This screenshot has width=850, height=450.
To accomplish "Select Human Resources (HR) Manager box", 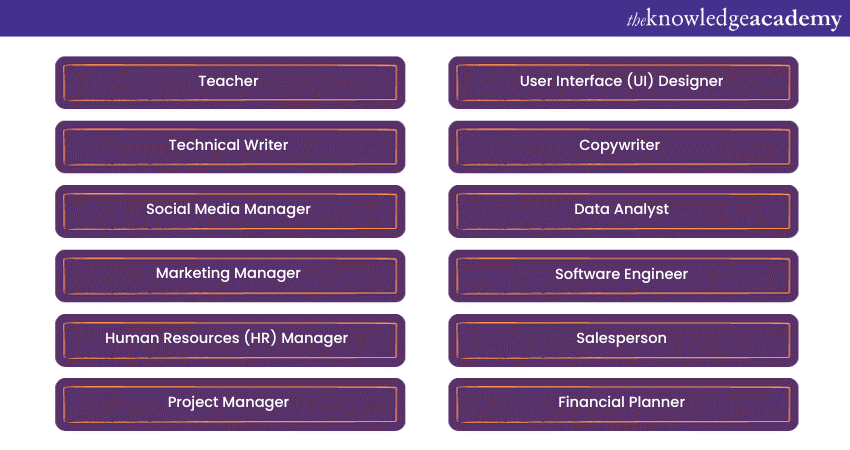I will pyautogui.click(x=229, y=338).
